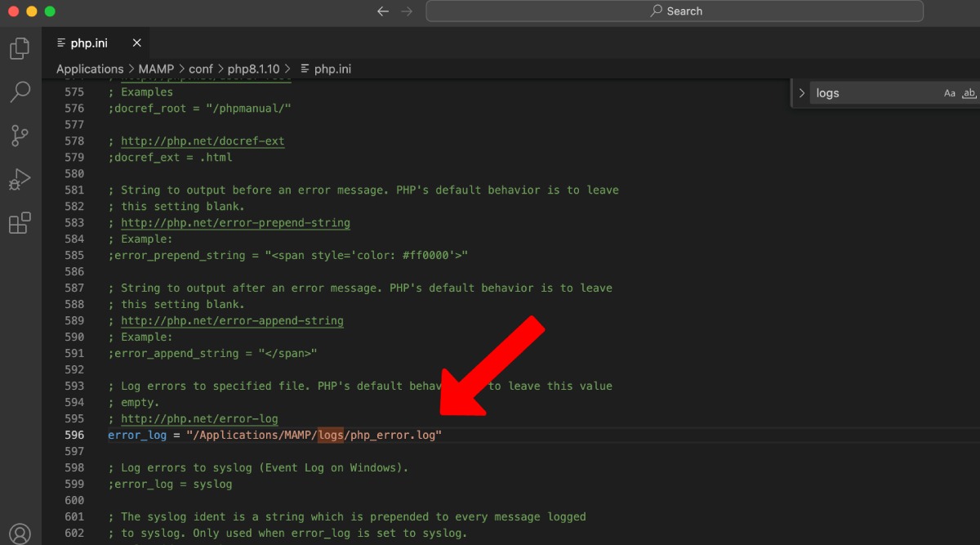This screenshot has height=545, width=980.
Task: Open the Search view in the activity bar
Action: [20, 92]
